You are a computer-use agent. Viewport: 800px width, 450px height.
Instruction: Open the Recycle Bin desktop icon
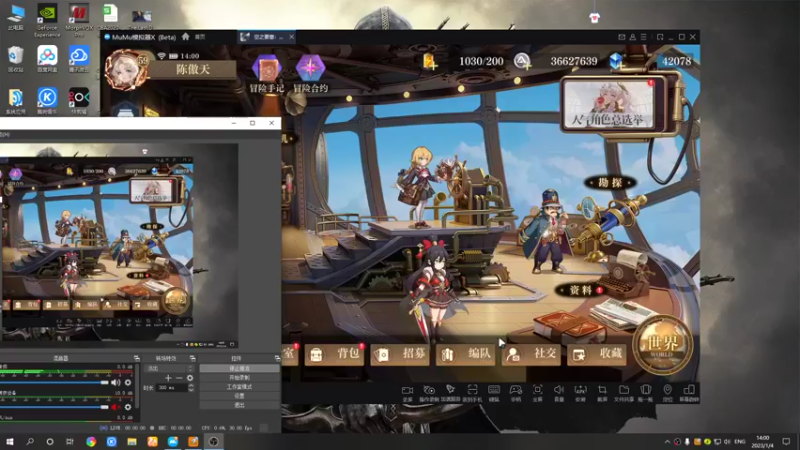pyautogui.click(x=16, y=59)
